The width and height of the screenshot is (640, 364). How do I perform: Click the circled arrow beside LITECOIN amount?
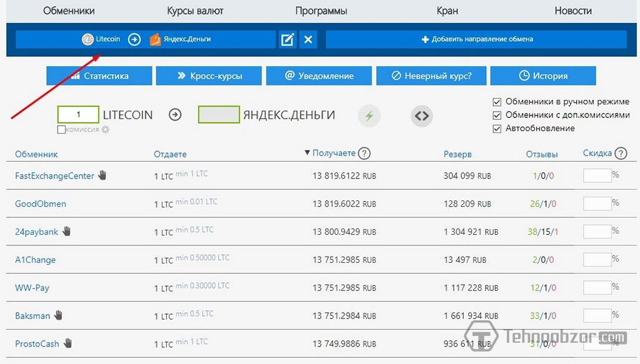[x=175, y=115]
